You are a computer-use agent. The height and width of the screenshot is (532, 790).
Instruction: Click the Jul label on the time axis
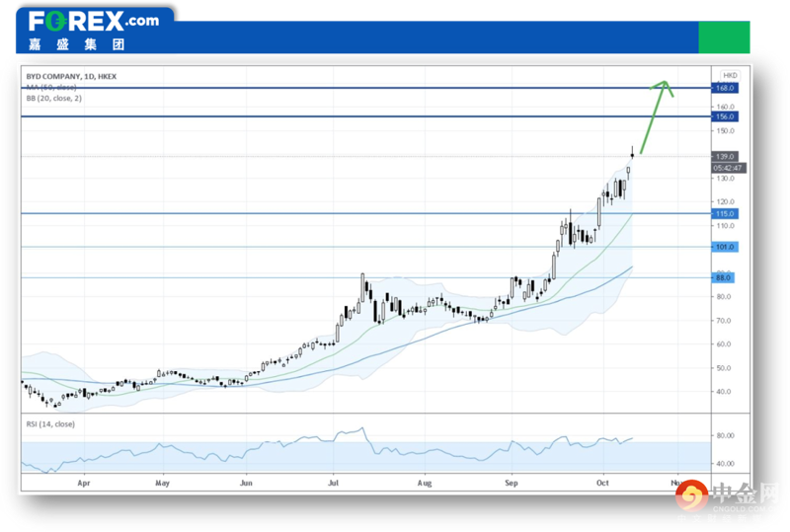tap(333, 483)
